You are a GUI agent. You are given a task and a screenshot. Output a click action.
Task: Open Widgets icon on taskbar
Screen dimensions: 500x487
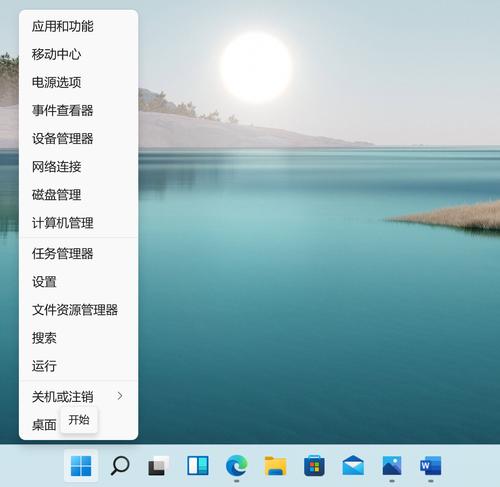(x=198, y=466)
